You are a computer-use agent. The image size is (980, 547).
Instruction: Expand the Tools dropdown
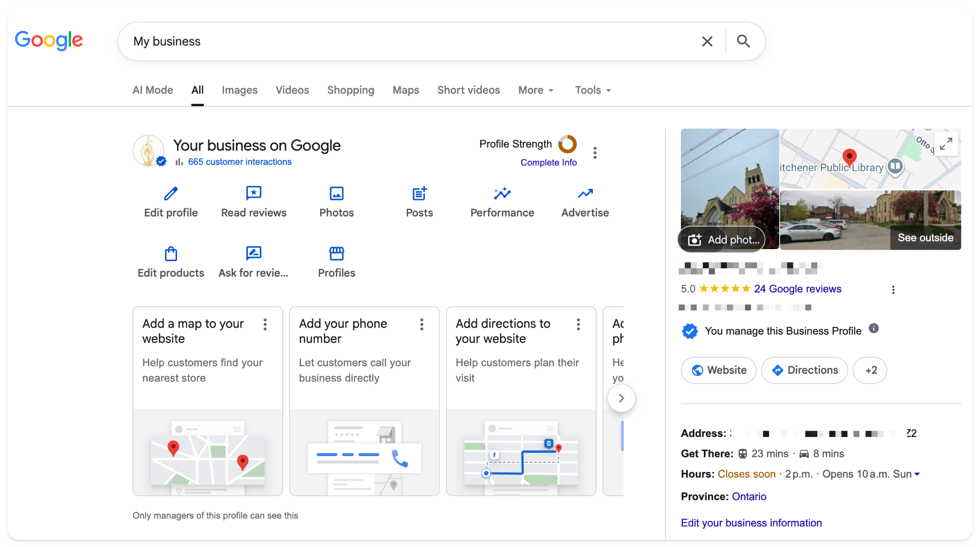593,90
